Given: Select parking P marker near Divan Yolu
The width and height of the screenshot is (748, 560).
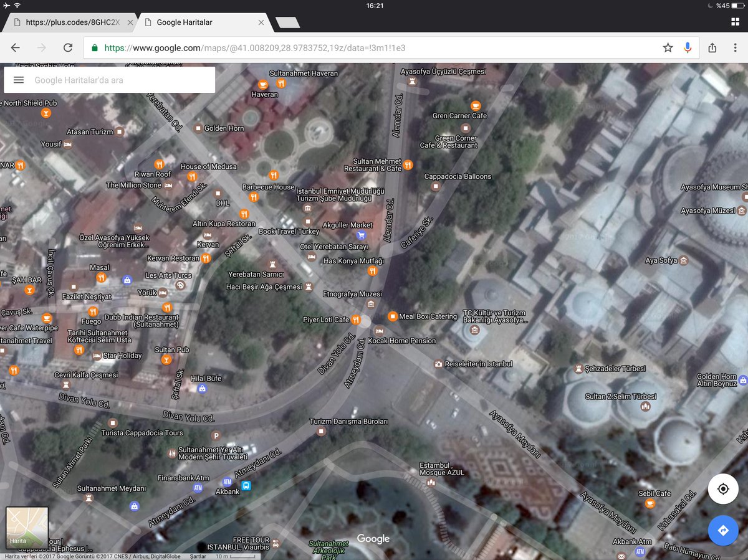Looking at the screenshot, I should tap(216, 435).
